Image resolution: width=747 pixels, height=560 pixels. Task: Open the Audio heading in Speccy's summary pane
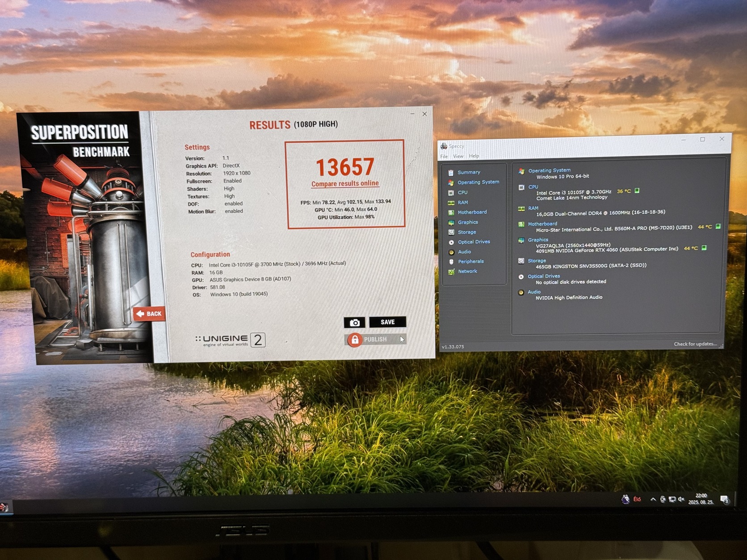(x=534, y=292)
